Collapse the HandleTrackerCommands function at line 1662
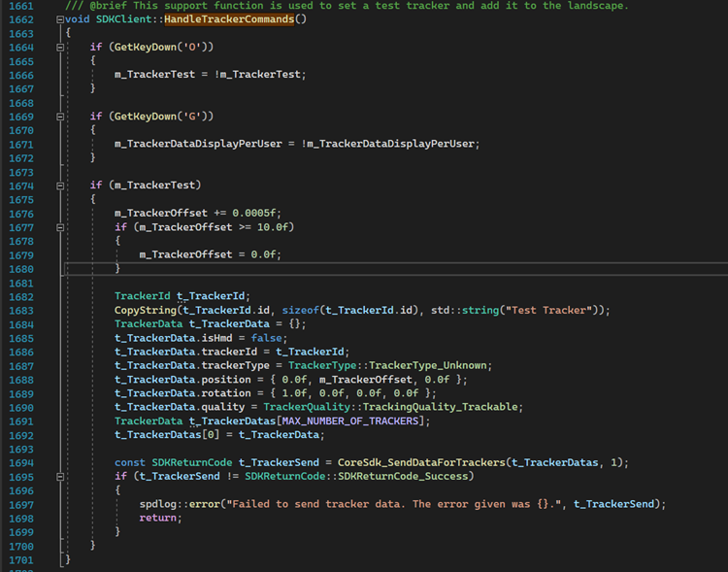Viewport: 728px width, 572px height. (60, 19)
